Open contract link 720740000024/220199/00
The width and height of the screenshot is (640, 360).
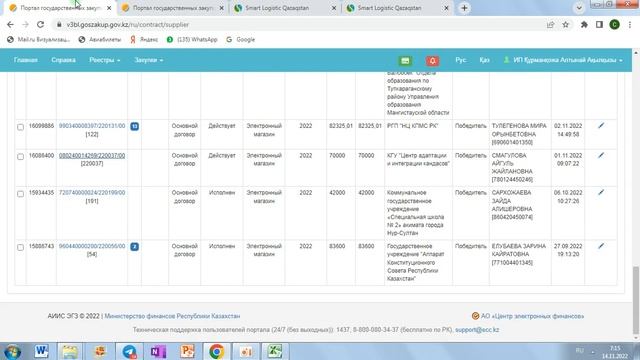(x=92, y=193)
